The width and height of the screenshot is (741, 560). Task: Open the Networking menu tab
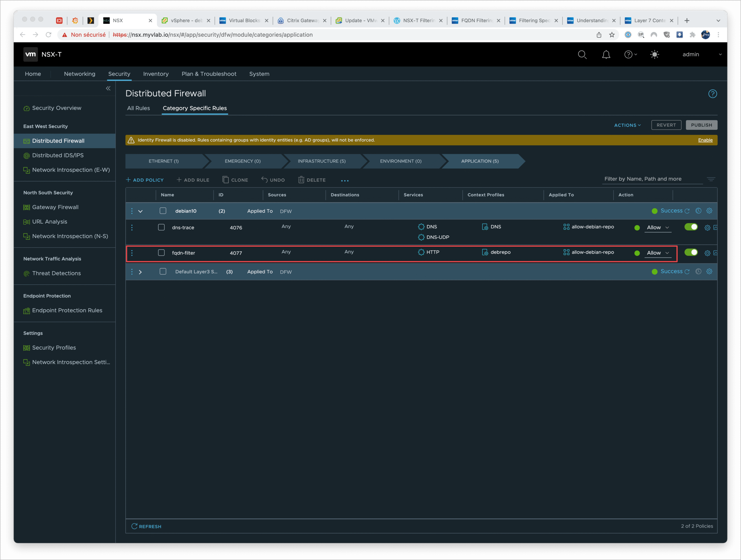coord(79,74)
